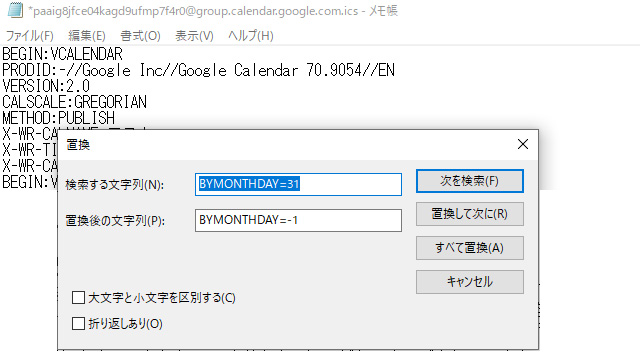Close the 置換 dialog with X
Screen dimensions: 640x360
523,144
